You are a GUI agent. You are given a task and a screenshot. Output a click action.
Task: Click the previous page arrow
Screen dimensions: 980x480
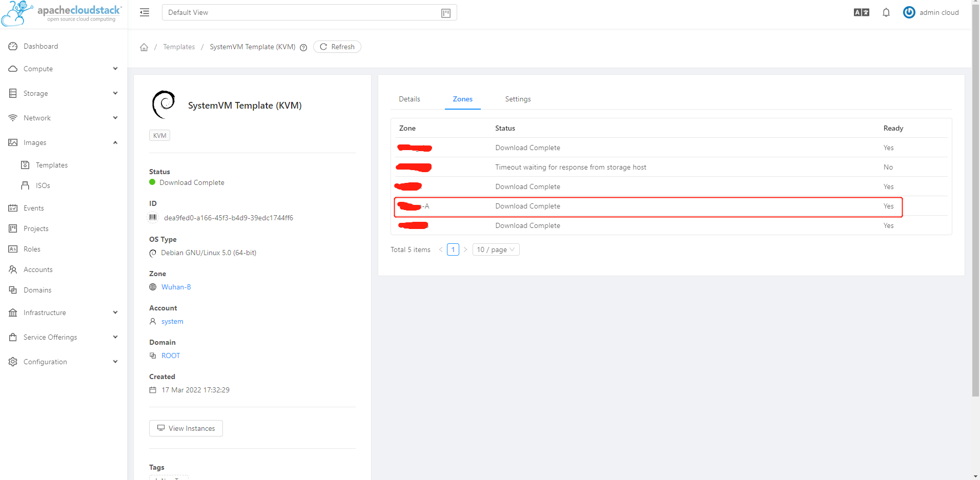point(441,249)
